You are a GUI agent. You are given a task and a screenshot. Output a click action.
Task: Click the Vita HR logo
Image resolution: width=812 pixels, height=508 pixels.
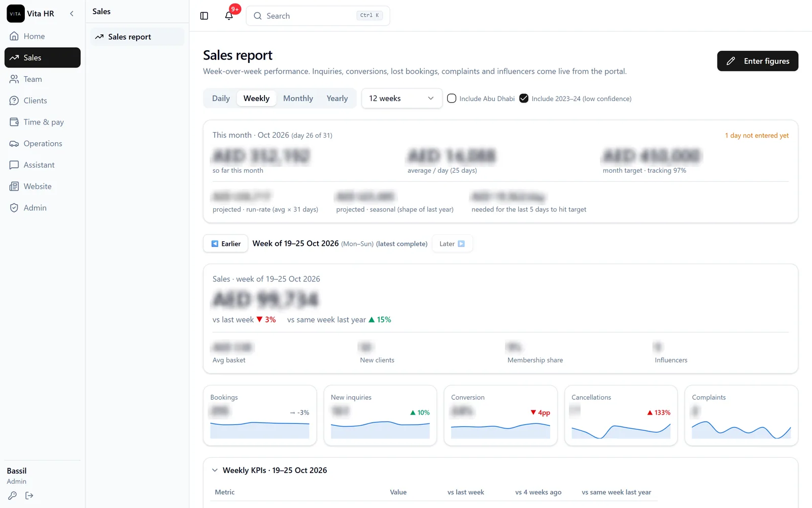click(x=16, y=14)
